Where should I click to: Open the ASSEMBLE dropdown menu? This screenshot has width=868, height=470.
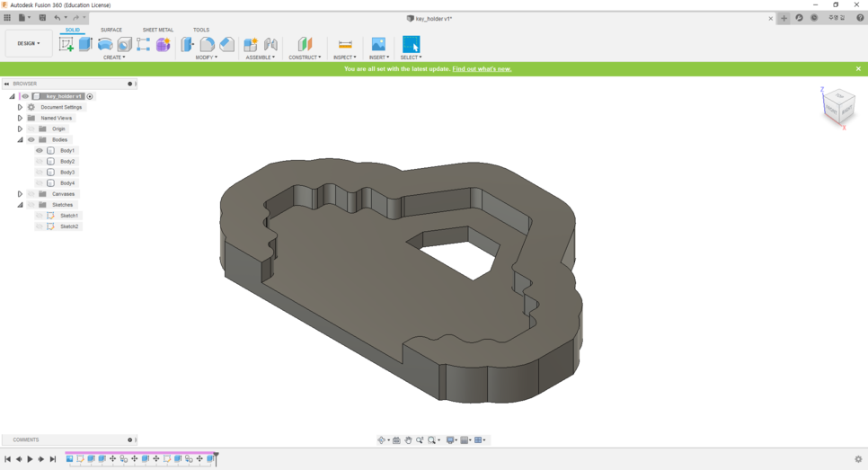click(261, 57)
